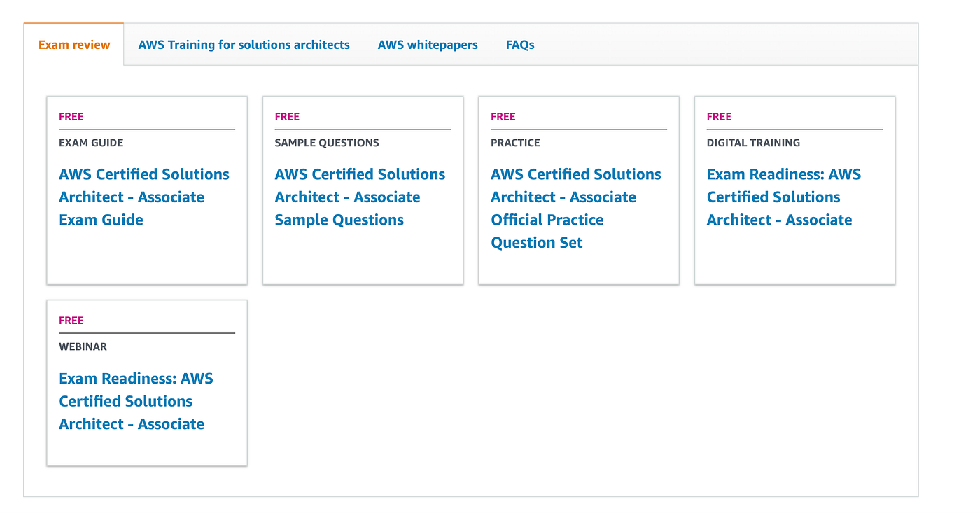Open Exam Readiness link in Digital Training card

point(784,197)
